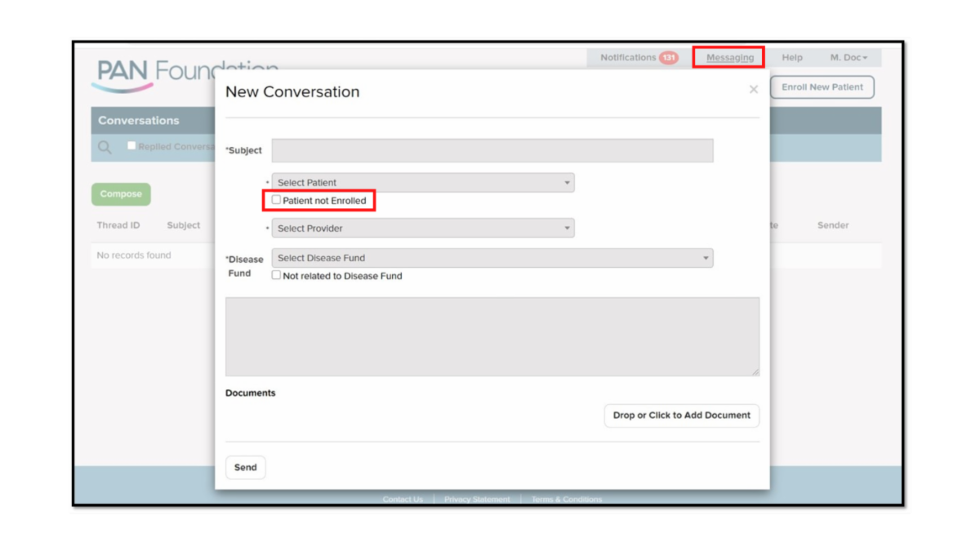Expand the Select Provider dropdown

point(422,229)
